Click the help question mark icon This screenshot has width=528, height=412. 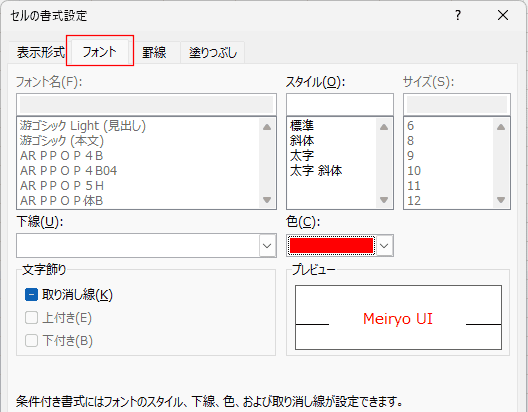pos(458,15)
